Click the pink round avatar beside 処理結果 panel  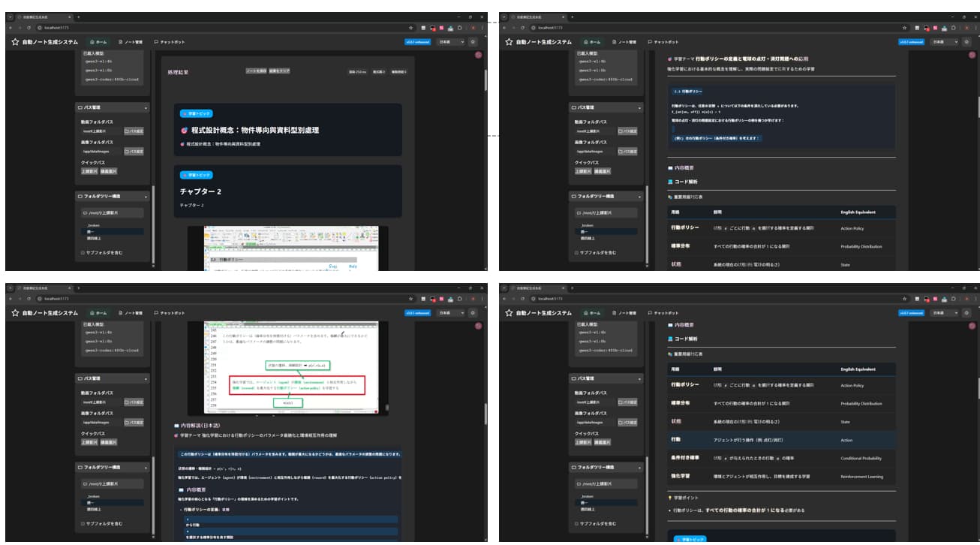click(x=479, y=55)
